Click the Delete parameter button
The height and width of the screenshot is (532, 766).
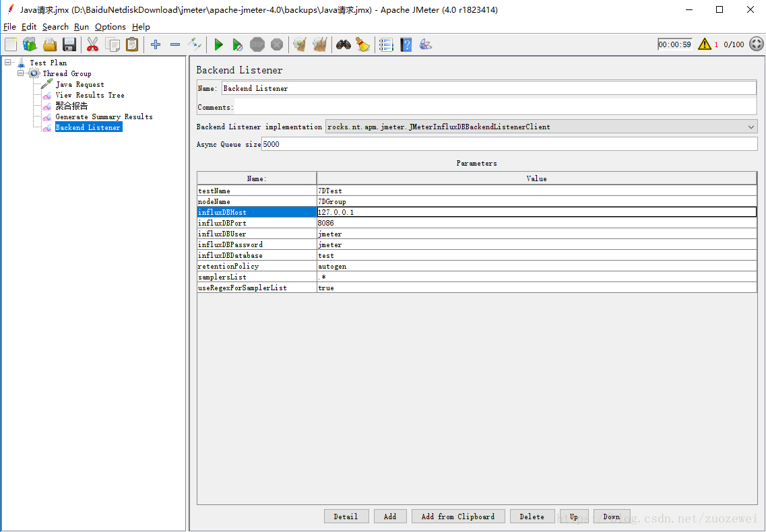click(532, 517)
